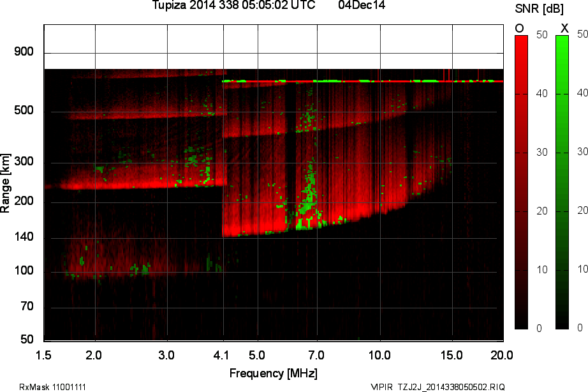Click the "X" label above the green bar
The height and width of the screenshot is (392, 588).
[x=564, y=28]
